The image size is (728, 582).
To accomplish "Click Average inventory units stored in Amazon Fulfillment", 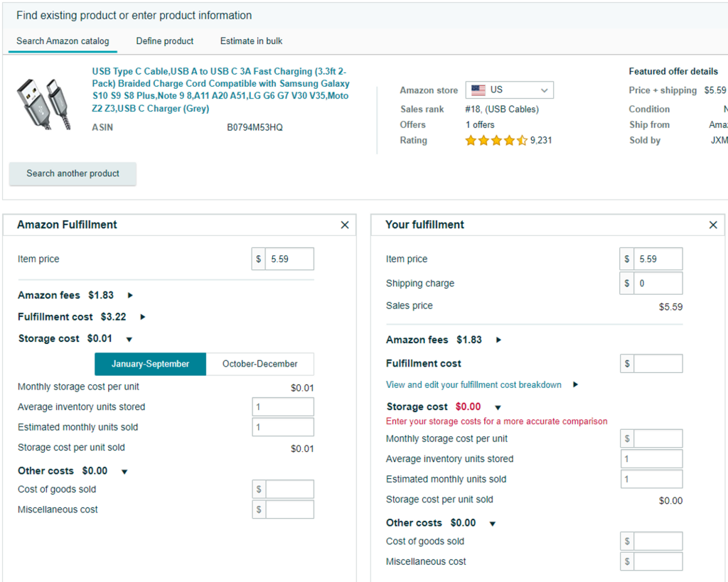I will click(x=283, y=406).
